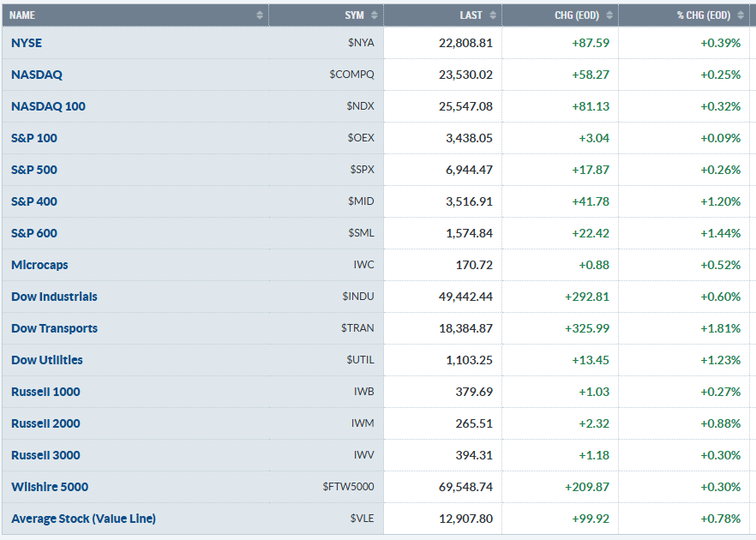Select the Dow Utilities link
The width and height of the screenshot is (756, 540).
(x=47, y=360)
